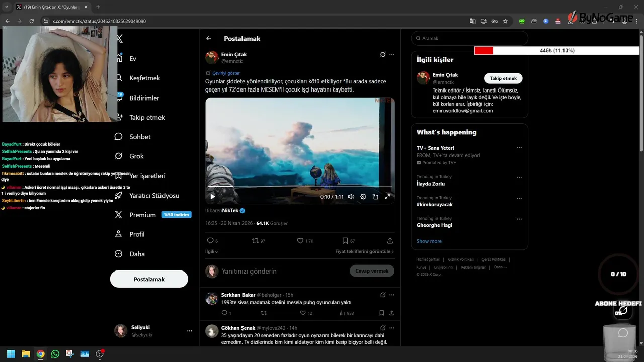Click the video progress bar
This screenshot has width=644, height=362.
pyautogui.click(x=300, y=187)
